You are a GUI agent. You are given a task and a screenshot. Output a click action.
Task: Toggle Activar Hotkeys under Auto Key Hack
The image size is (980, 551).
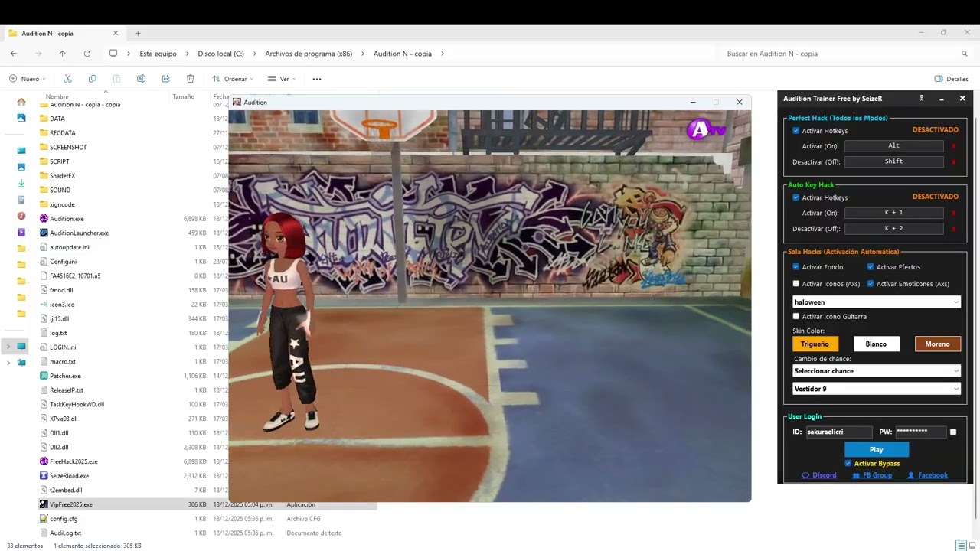[796, 197]
